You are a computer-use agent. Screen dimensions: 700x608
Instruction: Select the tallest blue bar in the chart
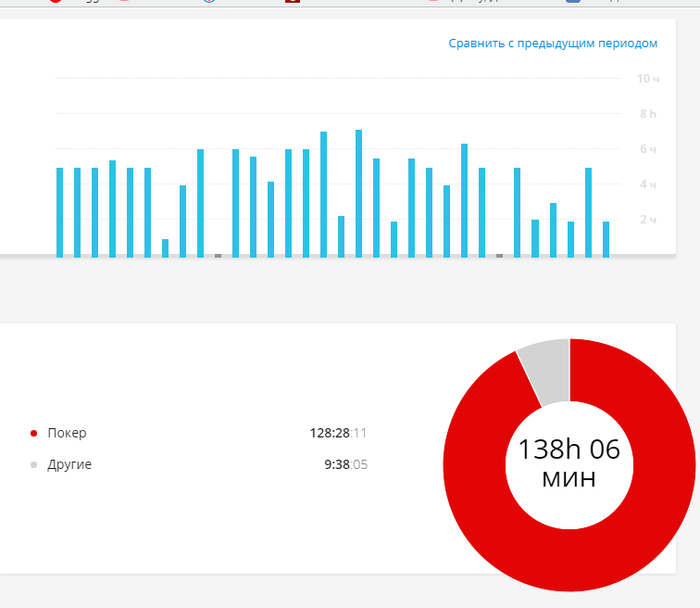pyautogui.click(x=358, y=194)
